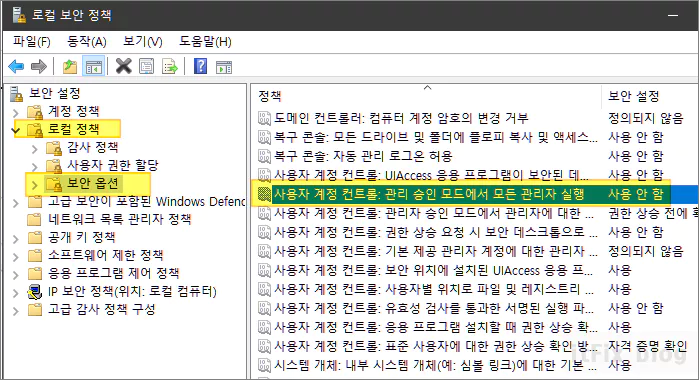Select 로컬 정책 in the tree
The width and height of the screenshot is (699, 380).
pyautogui.click(x=73, y=129)
